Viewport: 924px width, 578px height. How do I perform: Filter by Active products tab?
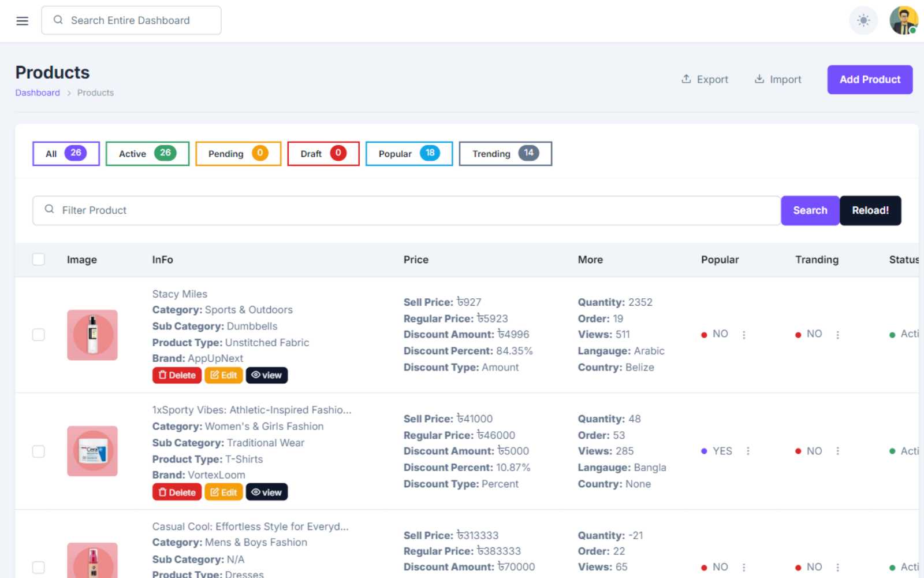[147, 154]
